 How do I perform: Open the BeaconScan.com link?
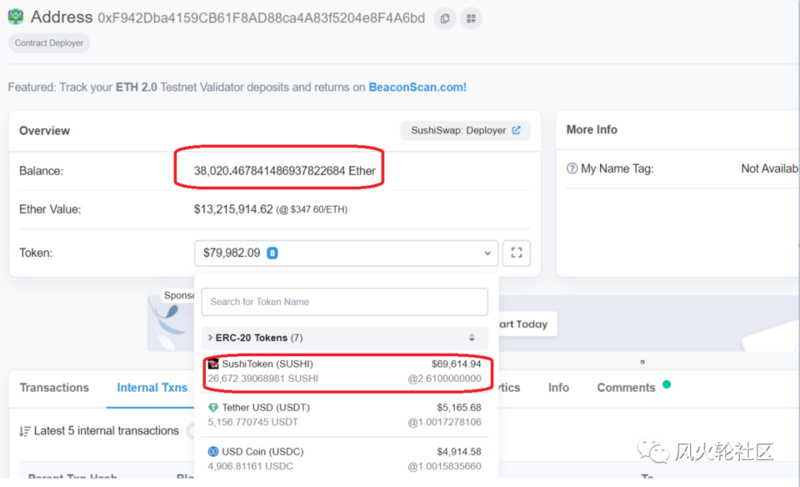point(417,87)
